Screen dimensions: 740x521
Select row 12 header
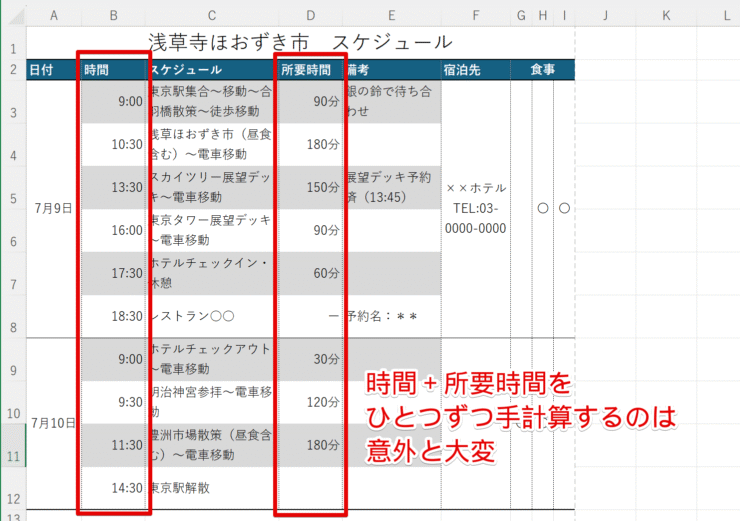click(13, 497)
